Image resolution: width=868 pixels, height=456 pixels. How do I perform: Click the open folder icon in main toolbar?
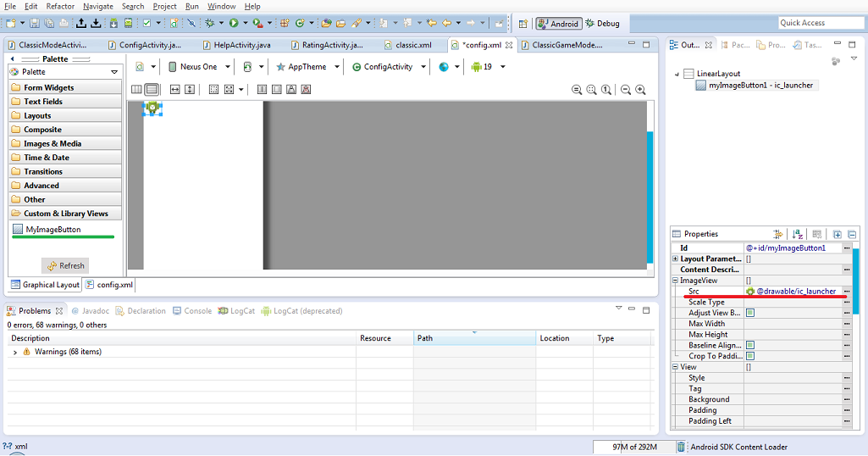(x=341, y=23)
